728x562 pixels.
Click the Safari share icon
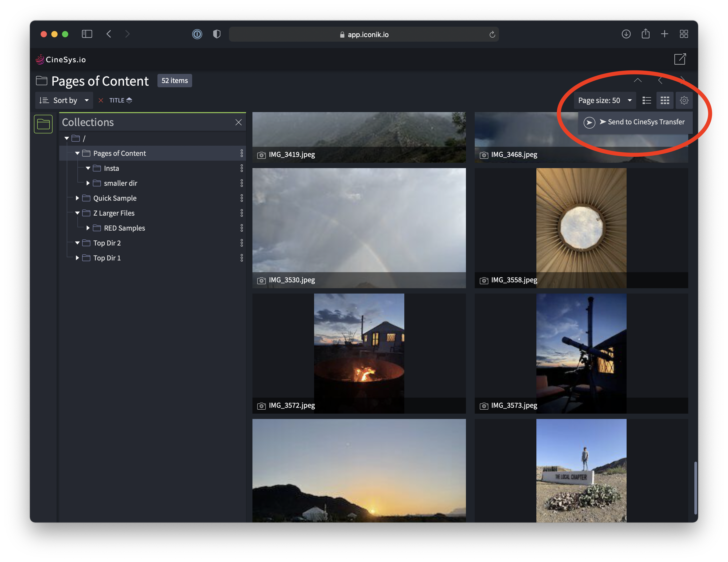click(x=645, y=34)
